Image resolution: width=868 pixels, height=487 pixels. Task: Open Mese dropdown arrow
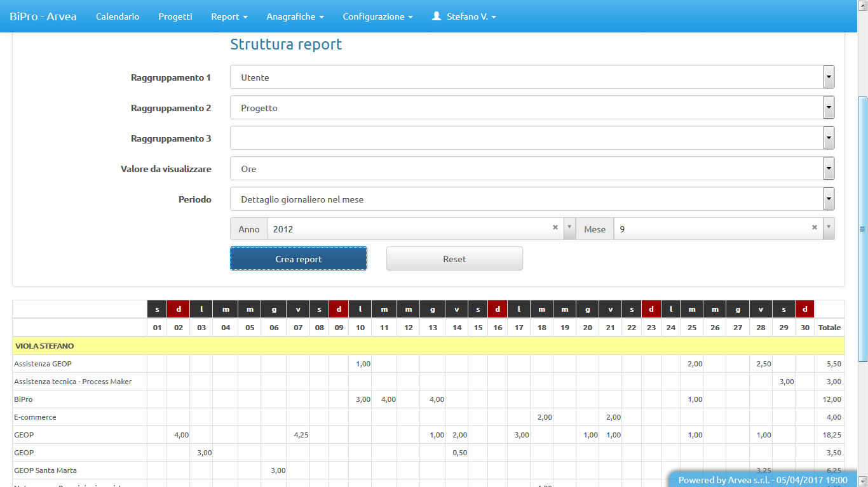[828, 228]
